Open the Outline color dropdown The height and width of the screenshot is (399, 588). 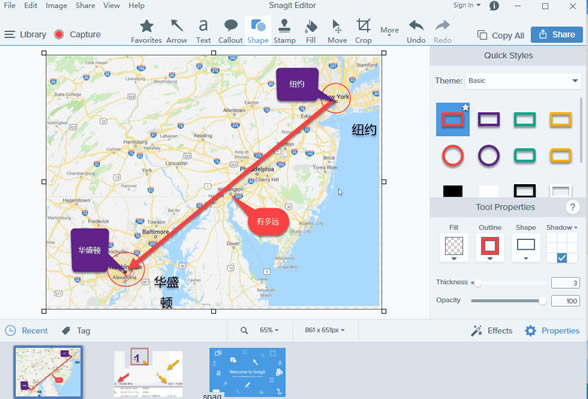click(x=490, y=248)
